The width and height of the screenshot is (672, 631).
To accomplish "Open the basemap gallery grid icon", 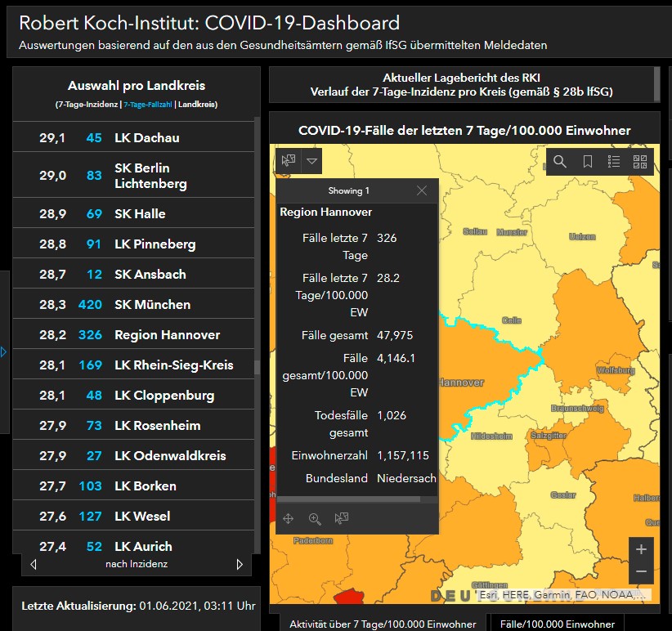I will pos(640,162).
